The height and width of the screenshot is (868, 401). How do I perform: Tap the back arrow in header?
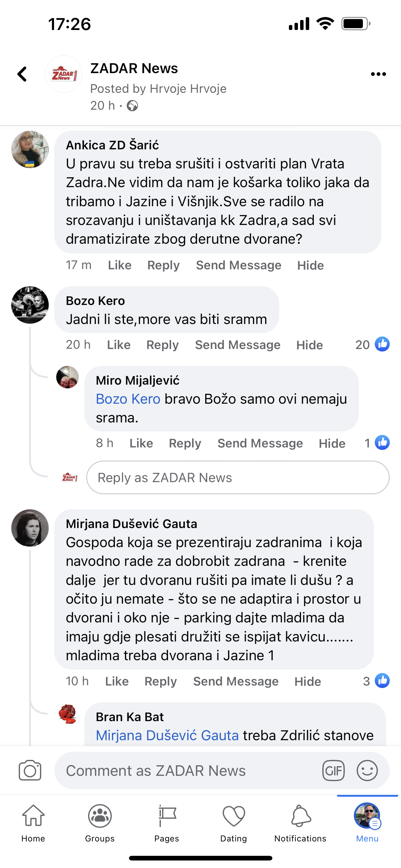pyautogui.click(x=22, y=74)
